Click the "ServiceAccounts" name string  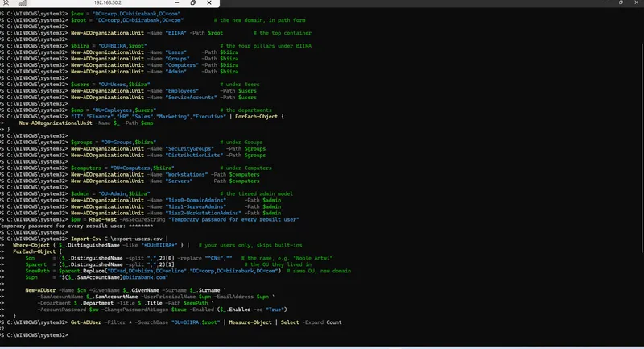click(191, 98)
